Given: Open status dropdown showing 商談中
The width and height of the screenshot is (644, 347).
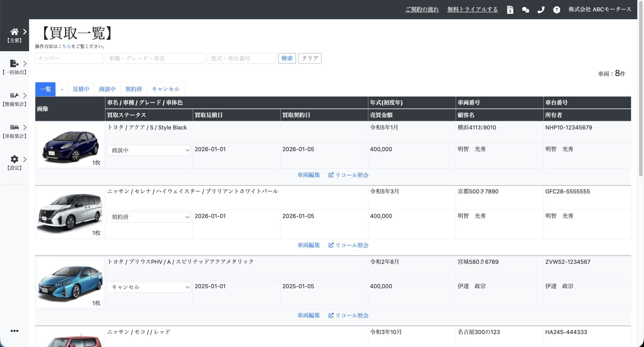Looking at the screenshot, I should (x=149, y=150).
